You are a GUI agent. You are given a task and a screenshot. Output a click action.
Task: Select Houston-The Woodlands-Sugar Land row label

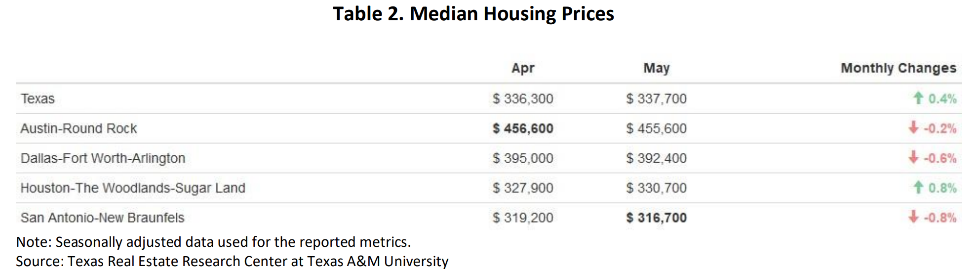pyautogui.click(x=133, y=188)
